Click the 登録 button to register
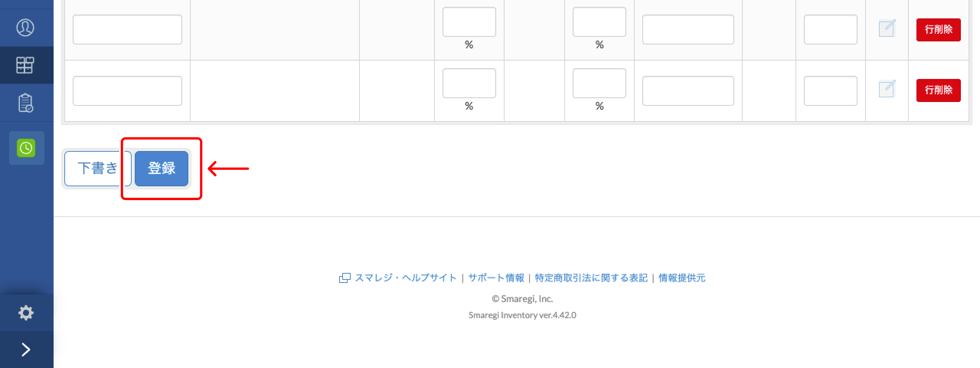This screenshot has height=368, width=980. click(162, 168)
